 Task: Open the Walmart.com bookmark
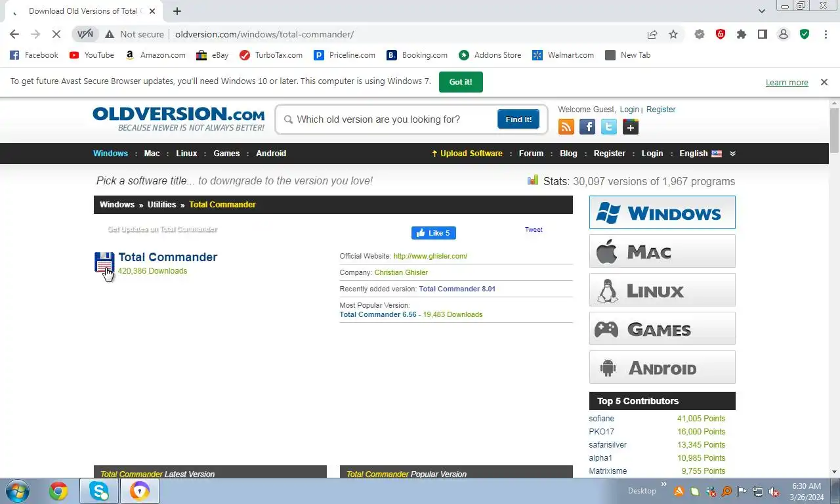tap(563, 55)
